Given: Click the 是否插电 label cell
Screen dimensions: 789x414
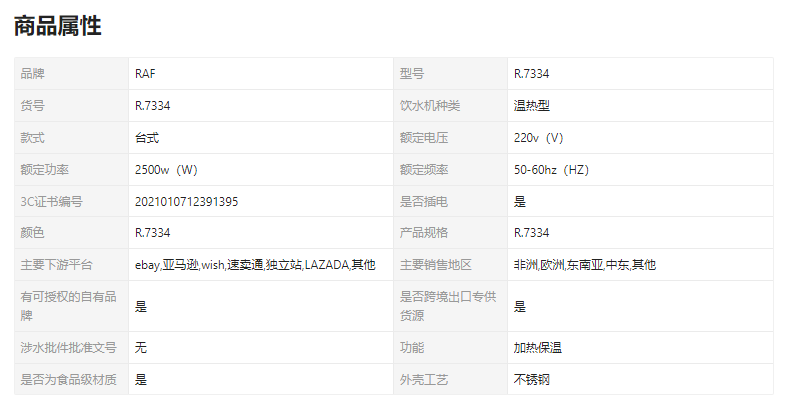Looking at the screenshot, I should [424, 201].
